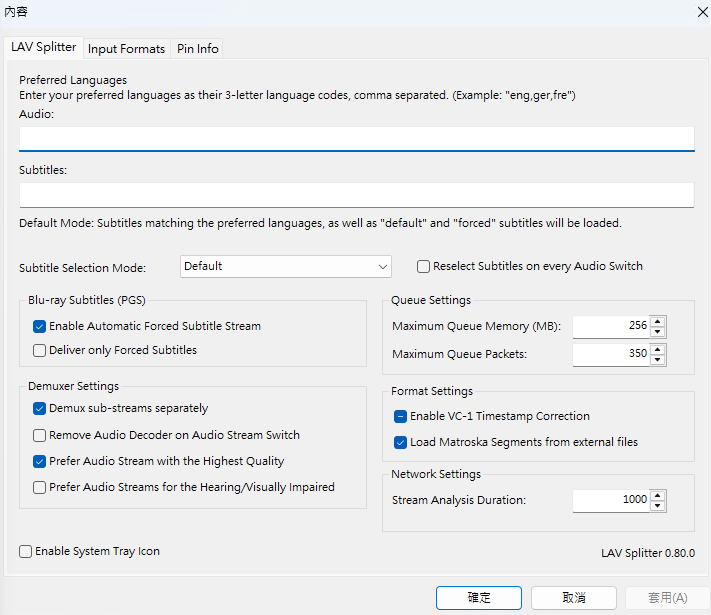The image size is (711, 615).
Task: Decrease Stream Analysis Duration with down arrow
Action: click(657, 505)
